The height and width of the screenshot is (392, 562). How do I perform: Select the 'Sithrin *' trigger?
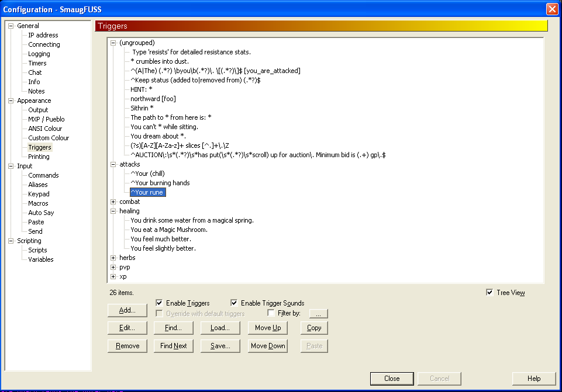(142, 108)
